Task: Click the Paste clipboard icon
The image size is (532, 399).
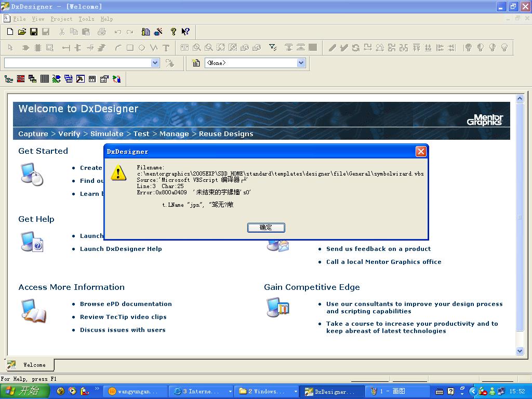Action: (86, 32)
